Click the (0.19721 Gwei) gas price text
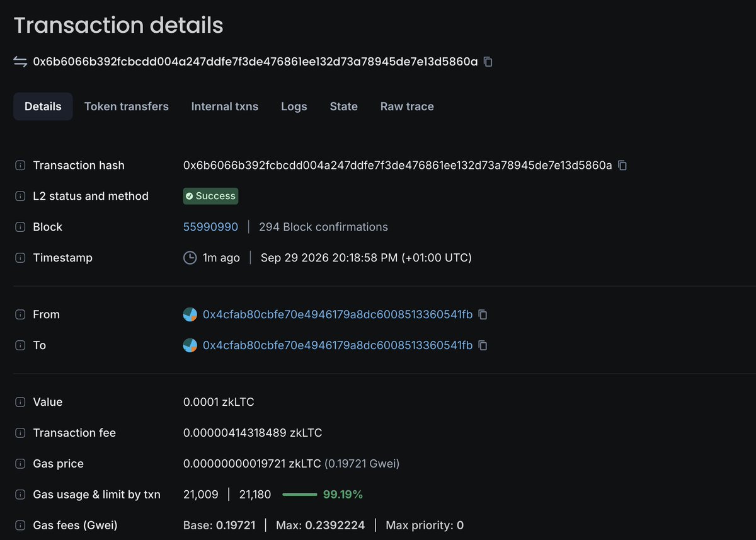This screenshot has width=756, height=540. tap(362, 464)
